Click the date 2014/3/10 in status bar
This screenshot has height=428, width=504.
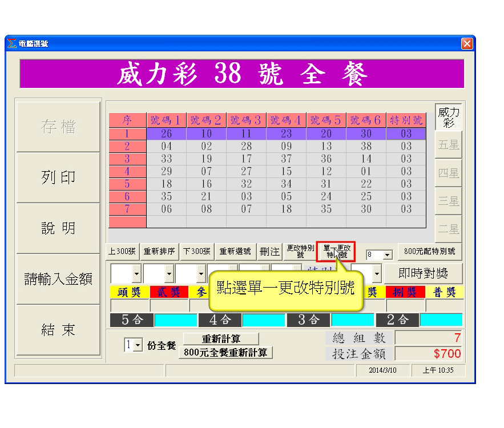[x=382, y=370]
